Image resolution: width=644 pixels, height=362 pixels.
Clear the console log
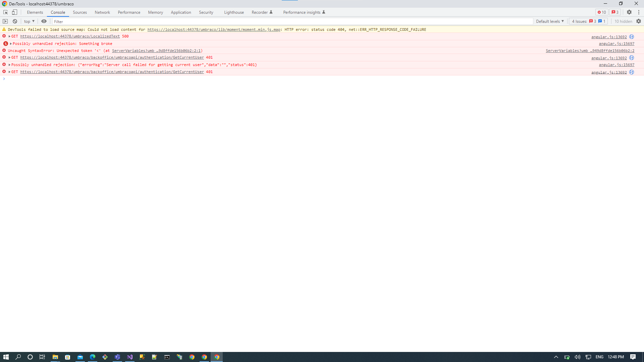pos(15,21)
